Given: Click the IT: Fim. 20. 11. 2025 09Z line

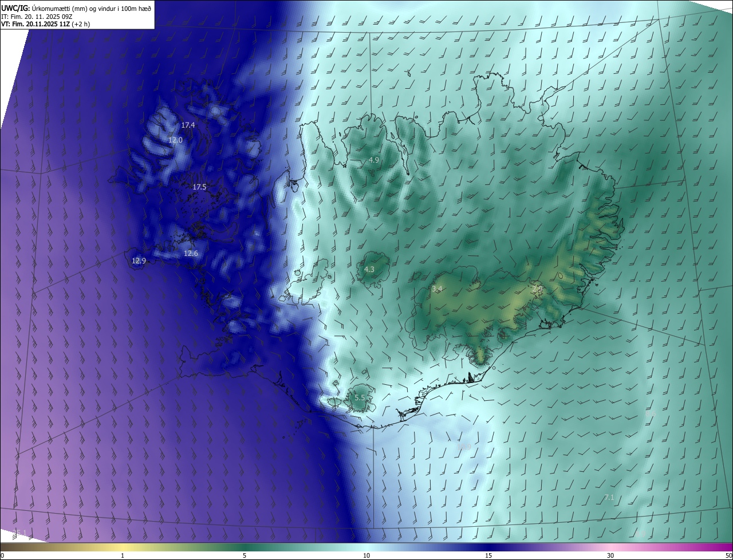Looking at the screenshot, I should [36, 16].
